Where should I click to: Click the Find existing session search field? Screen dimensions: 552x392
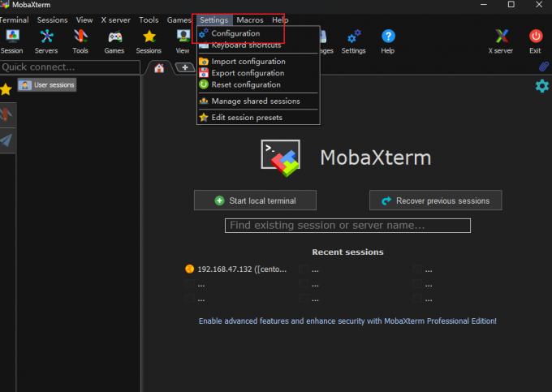pyautogui.click(x=347, y=226)
